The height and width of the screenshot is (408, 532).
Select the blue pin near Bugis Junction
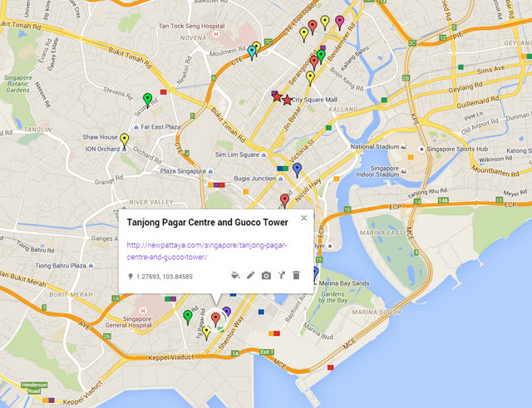coord(298,170)
